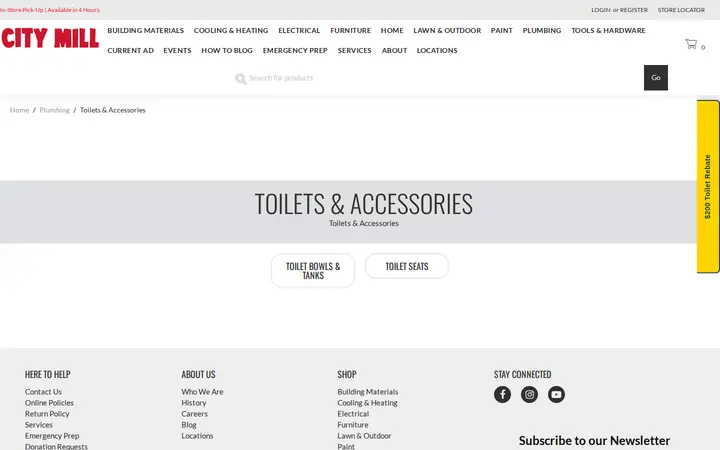
Task: Open the About menu item
Action: tap(394, 51)
